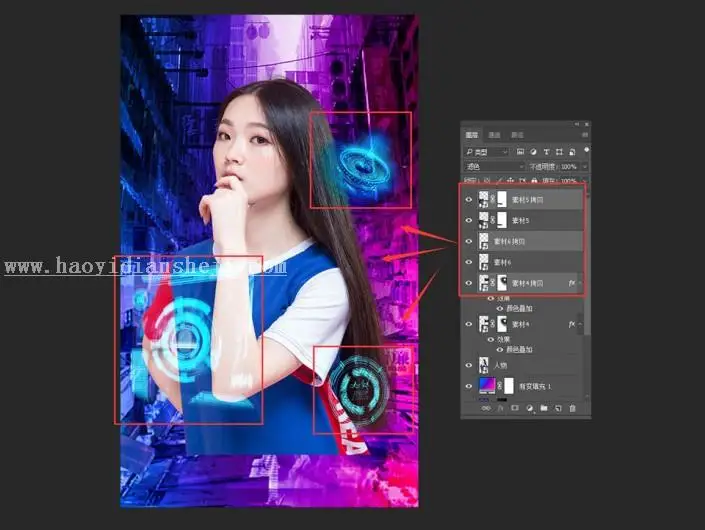Hide the 渐变填充 1 layer
Screen dimensions: 705x530
469,386
